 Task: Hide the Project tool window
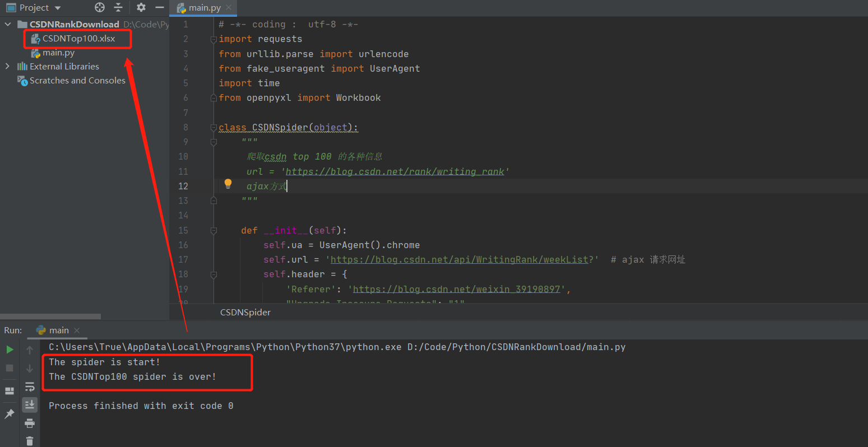(x=160, y=7)
